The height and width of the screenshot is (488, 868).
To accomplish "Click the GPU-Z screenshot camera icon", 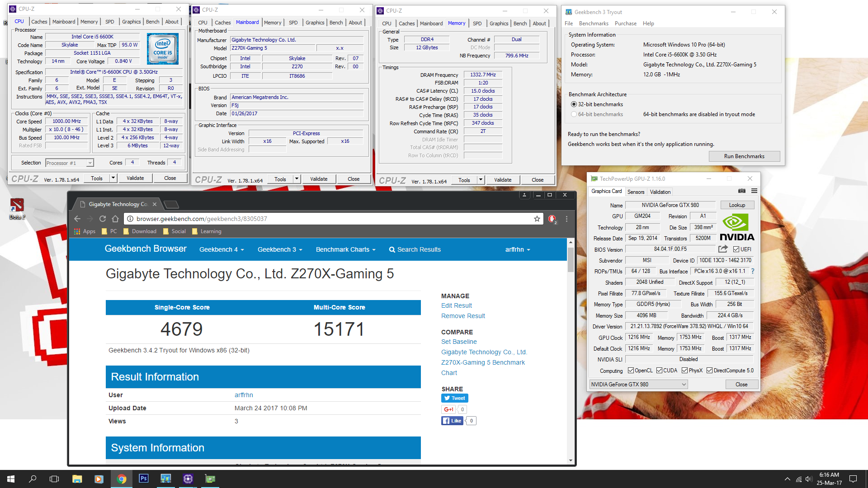I will coord(741,191).
